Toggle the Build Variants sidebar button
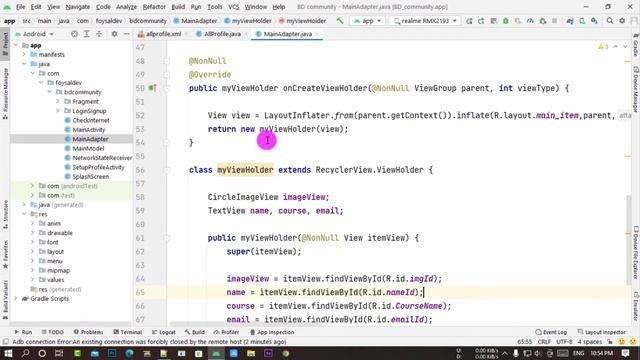Viewport: 640px width, 360px height. pyautogui.click(x=5, y=300)
